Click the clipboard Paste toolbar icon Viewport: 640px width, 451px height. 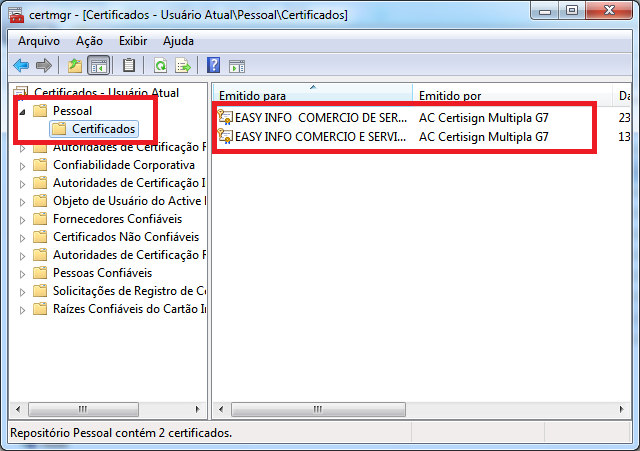coord(129,65)
